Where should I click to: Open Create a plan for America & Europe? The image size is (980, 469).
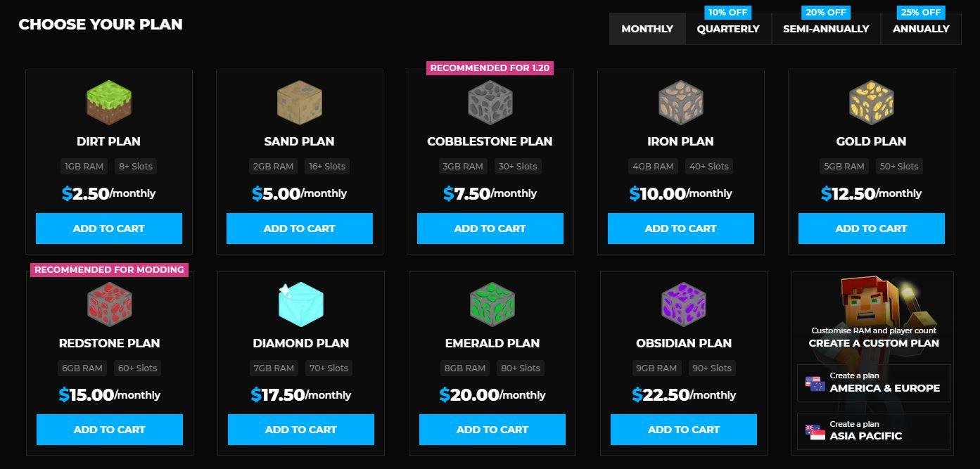tap(874, 383)
